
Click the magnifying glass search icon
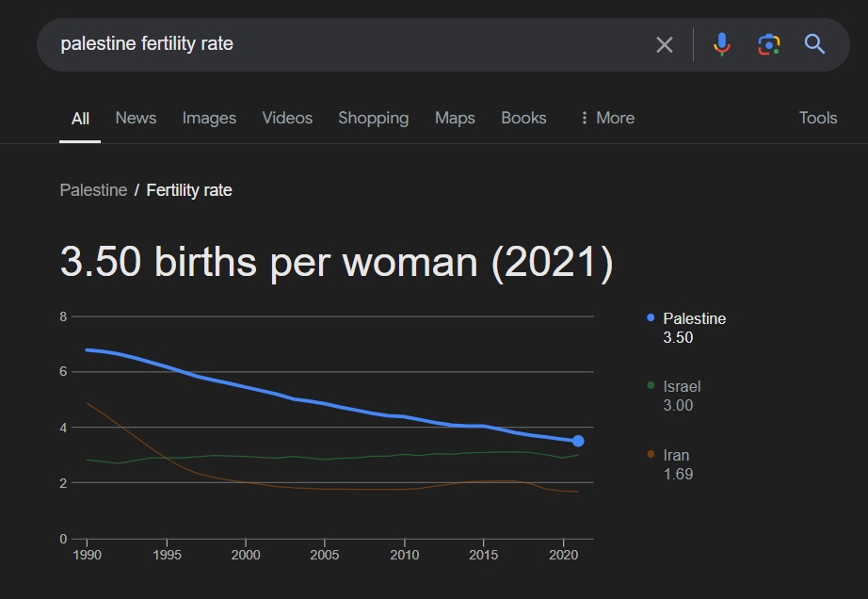[x=814, y=44]
